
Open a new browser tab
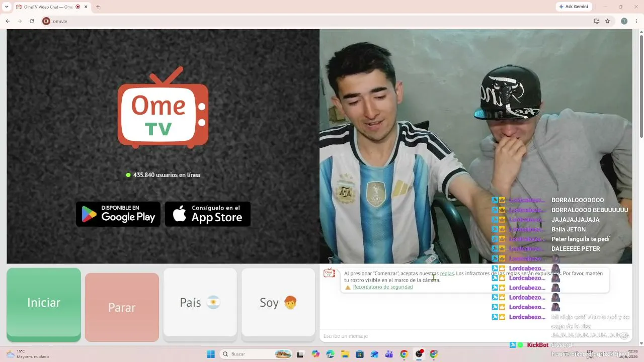coord(98,7)
